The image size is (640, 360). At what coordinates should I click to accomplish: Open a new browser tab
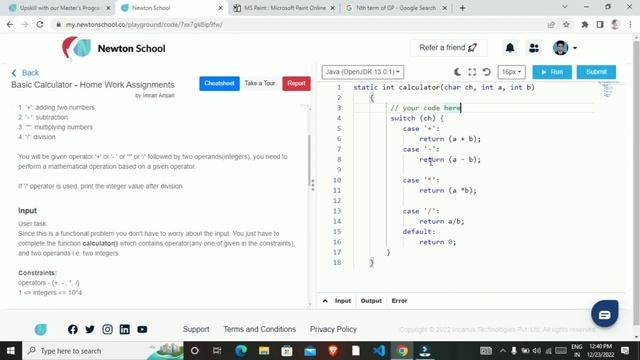coord(462,8)
